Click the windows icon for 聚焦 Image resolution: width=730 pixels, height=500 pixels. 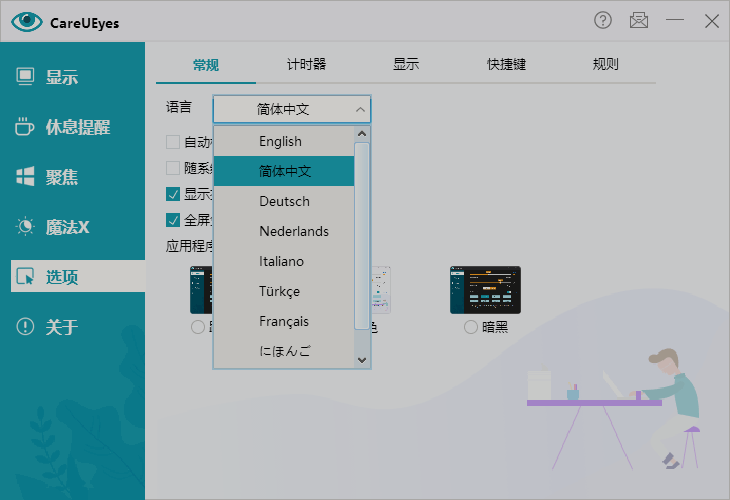25,176
